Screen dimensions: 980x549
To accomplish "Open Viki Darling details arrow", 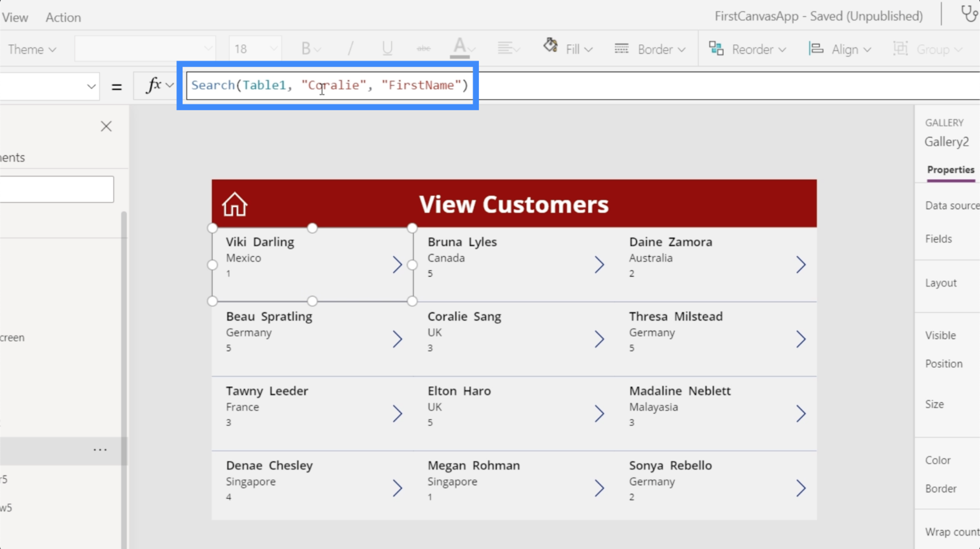I will [397, 265].
